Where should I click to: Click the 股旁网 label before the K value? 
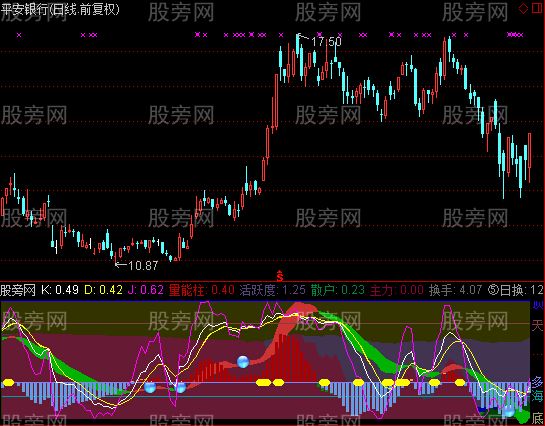click(18, 290)
